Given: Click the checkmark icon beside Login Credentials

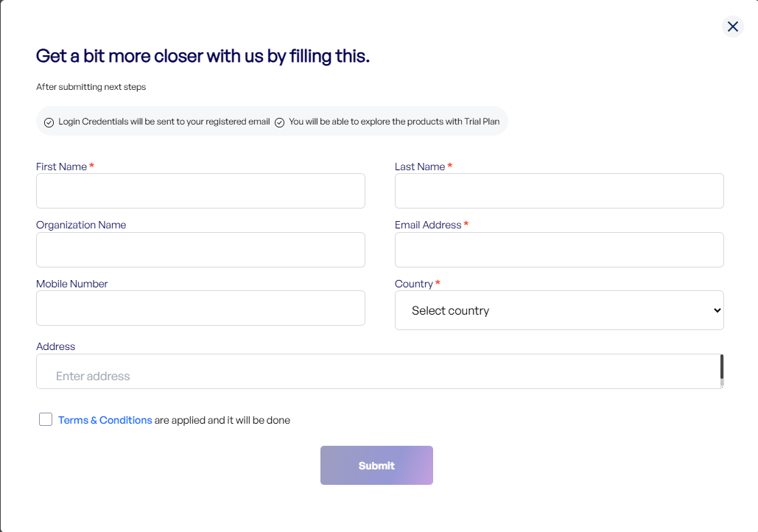Looking at the screenshot, I should pos(49,122).
